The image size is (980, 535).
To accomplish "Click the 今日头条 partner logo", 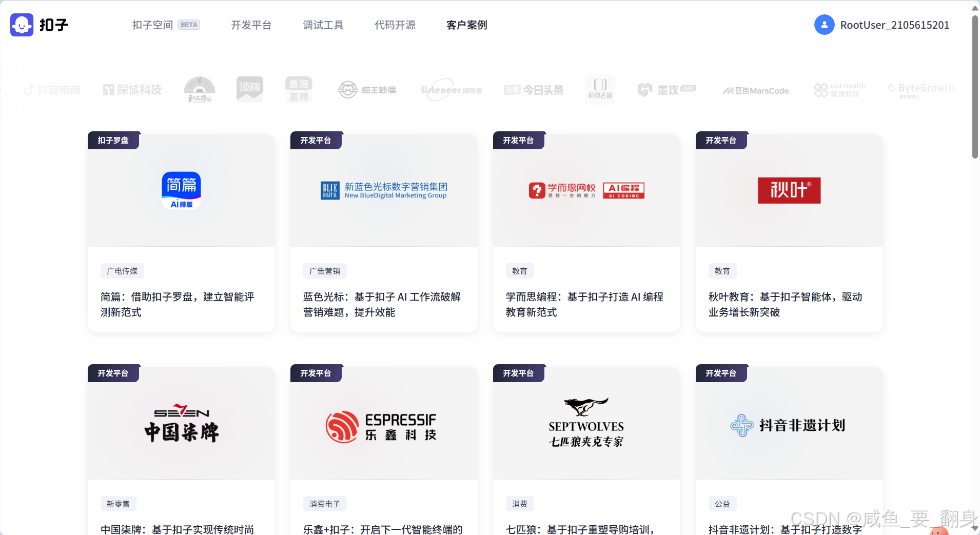I will pos(534,90).
